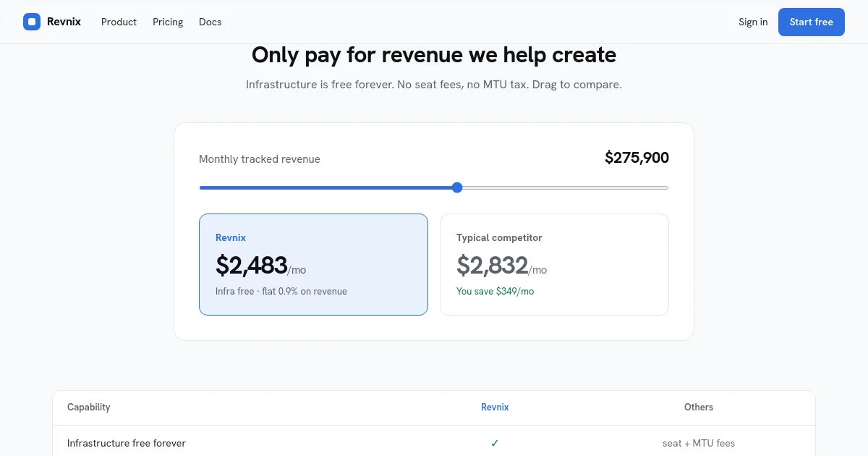Click the $2,832 competitor price
The width and height of the screenshot is (868, 456).
492,266
